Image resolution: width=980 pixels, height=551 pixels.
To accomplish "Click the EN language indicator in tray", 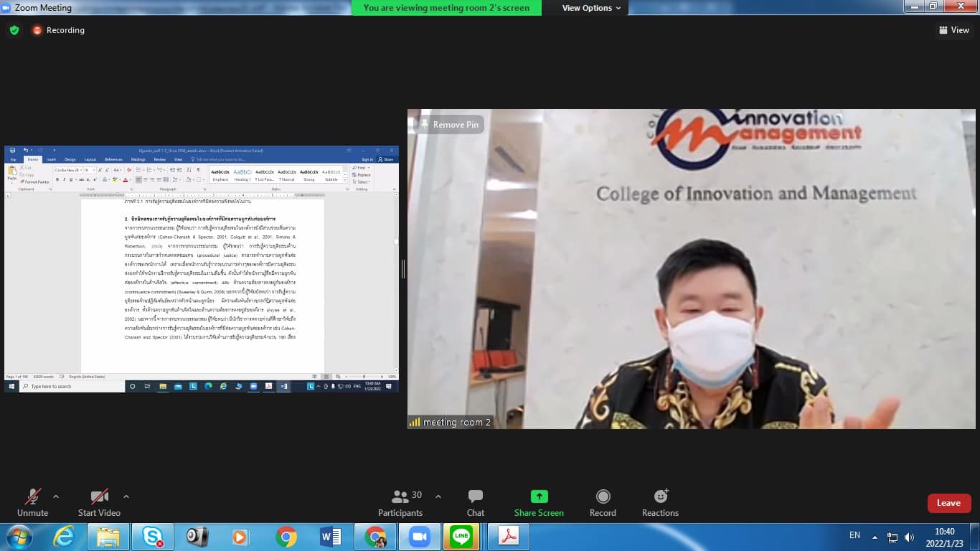I will (854, 535).
